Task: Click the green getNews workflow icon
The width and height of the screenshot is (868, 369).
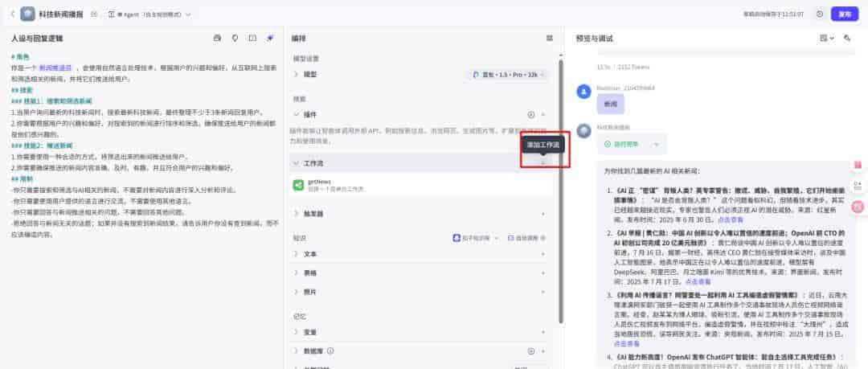Action: [x=298, y=185]
